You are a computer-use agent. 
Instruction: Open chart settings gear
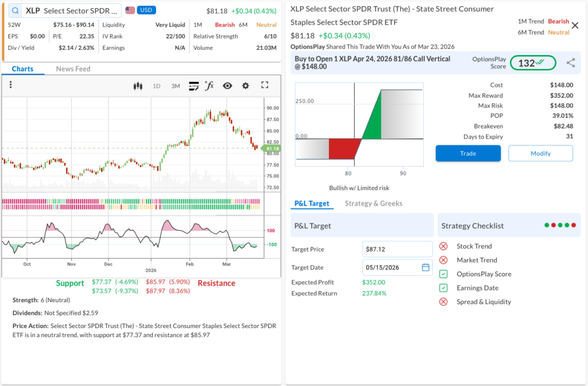coord(246,86)
